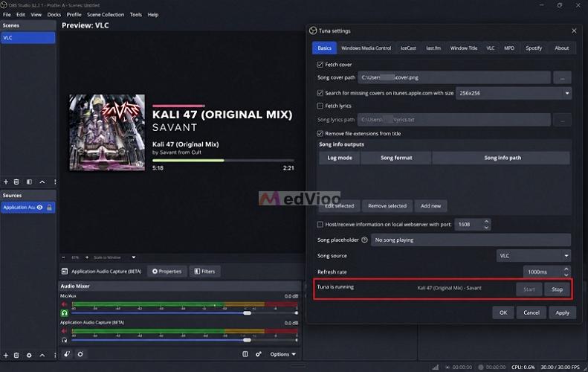588x372 pixels.
Task: Switch to Windows Media Control tab
Action: coord(366,48)
